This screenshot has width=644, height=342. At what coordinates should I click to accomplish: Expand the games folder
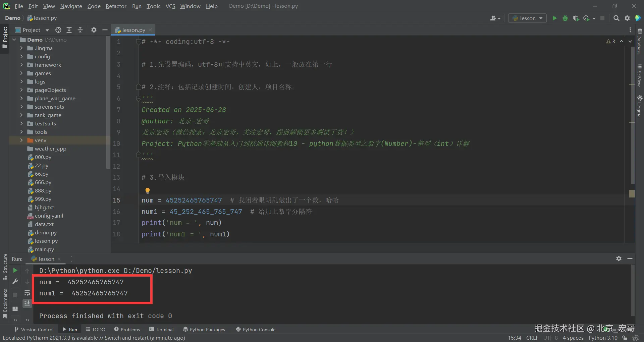coord(21,73)
